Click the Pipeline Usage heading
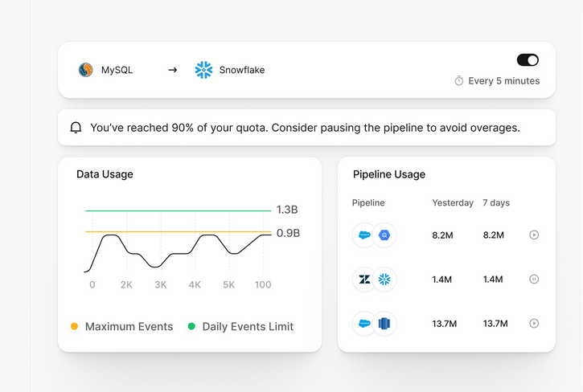The height and width of the screenshot is (392, 583). (x=389, y=174)
